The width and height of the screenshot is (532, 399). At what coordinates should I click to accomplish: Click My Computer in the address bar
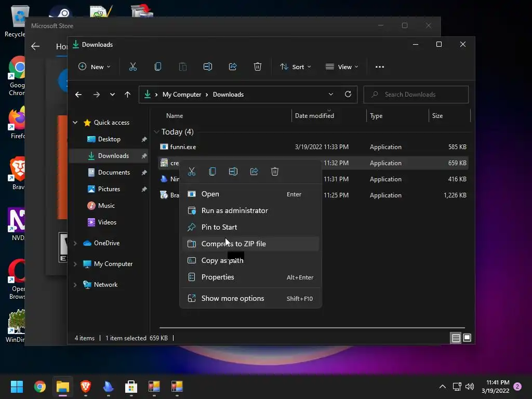182,95
